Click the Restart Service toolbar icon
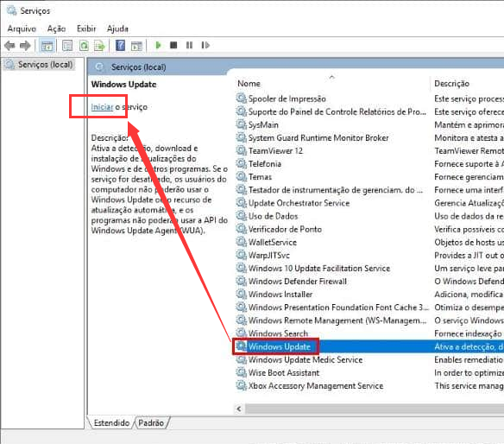The image size is (504, 444). 205,46
